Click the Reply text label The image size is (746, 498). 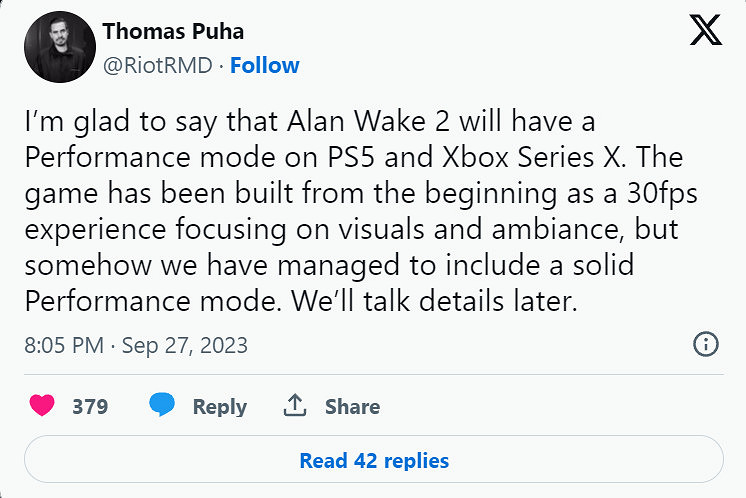[220, 407]
